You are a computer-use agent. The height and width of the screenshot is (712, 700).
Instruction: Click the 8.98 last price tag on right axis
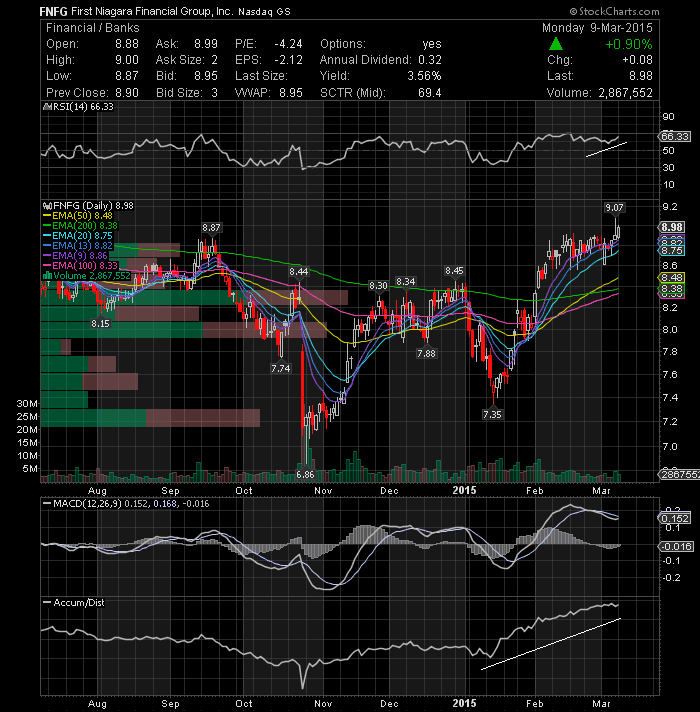671,227
